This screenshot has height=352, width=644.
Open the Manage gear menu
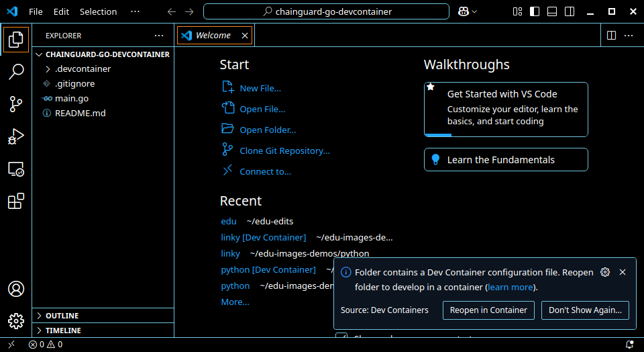point(16,320)
